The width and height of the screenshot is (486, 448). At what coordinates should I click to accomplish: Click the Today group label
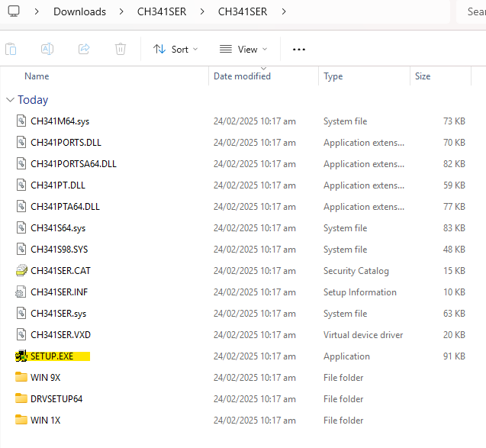click(x=33, y=100)
